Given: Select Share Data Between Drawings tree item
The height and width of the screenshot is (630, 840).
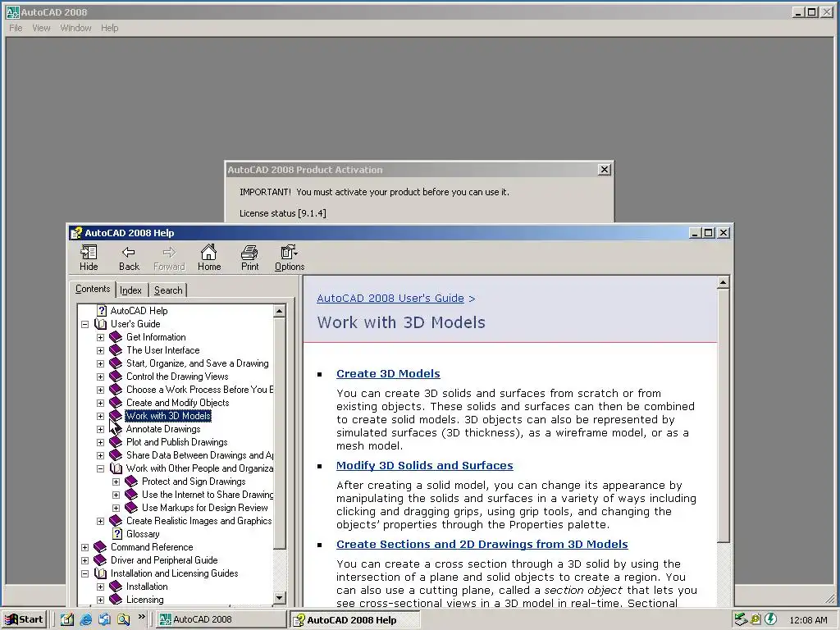Looking at the screenshot, I should click(x=199, y=455).
